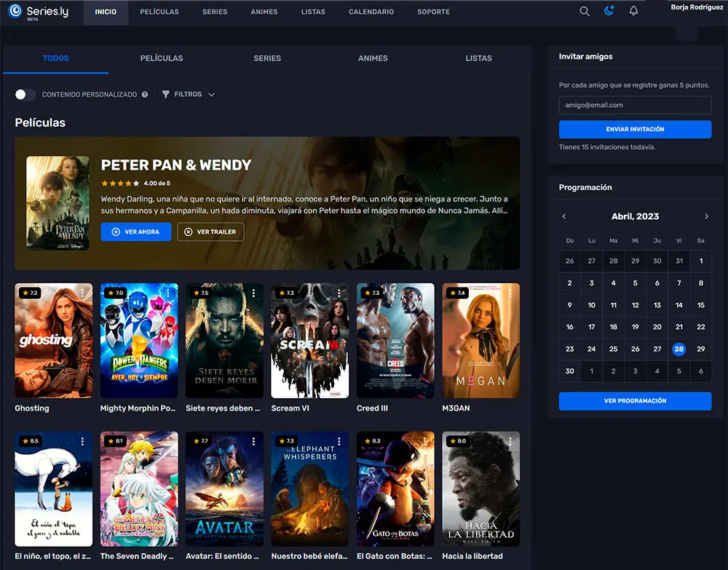Select highlighted day 28 in calendar

tap(678, 349)
